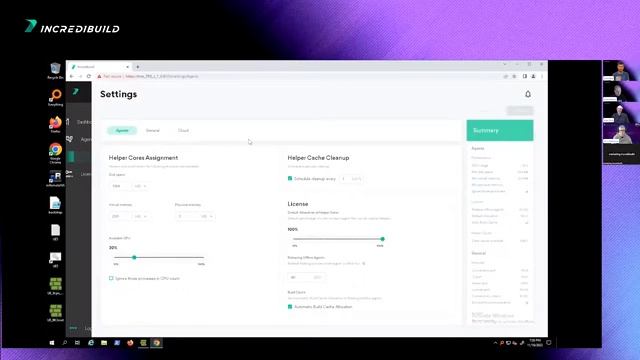Open Firefox from the taskbar

(130, 343)
